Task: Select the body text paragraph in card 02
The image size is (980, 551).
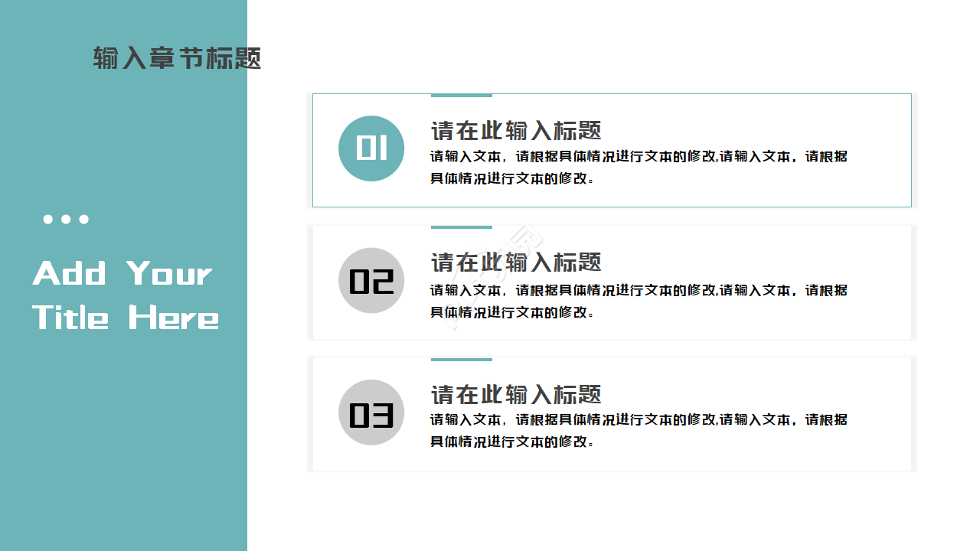Action: tap(638, 301)
